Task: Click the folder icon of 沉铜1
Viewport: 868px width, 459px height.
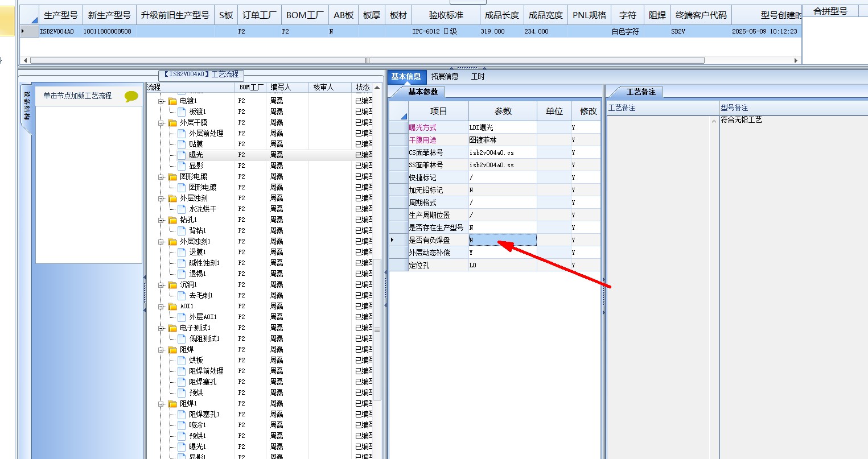Action: pyautogui.click(x=172, y=284)
